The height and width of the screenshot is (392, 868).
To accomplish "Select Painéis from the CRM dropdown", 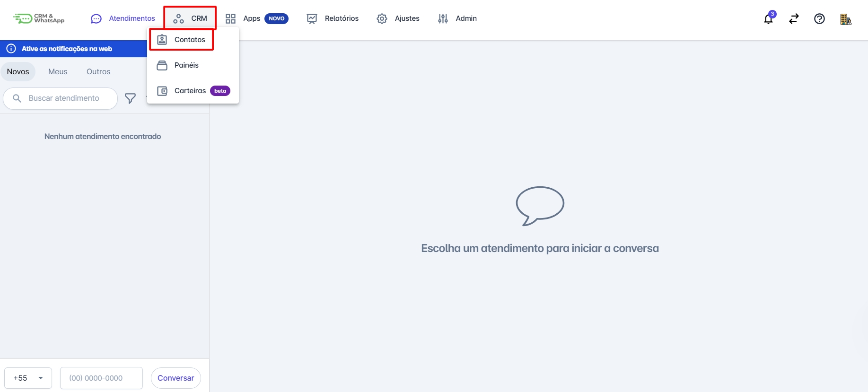I will pos(193,65).
